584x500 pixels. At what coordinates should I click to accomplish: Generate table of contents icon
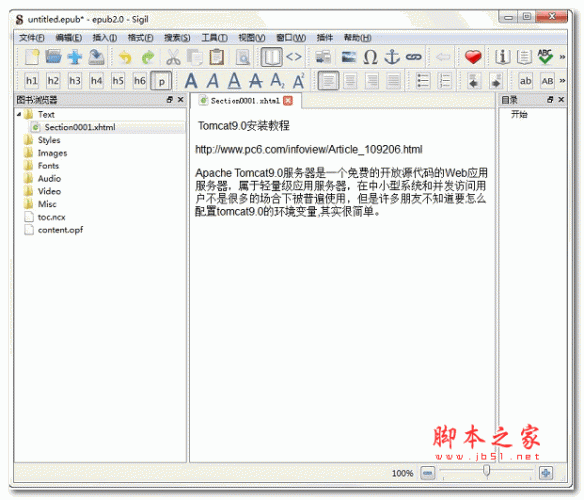[x=524, y=57]
